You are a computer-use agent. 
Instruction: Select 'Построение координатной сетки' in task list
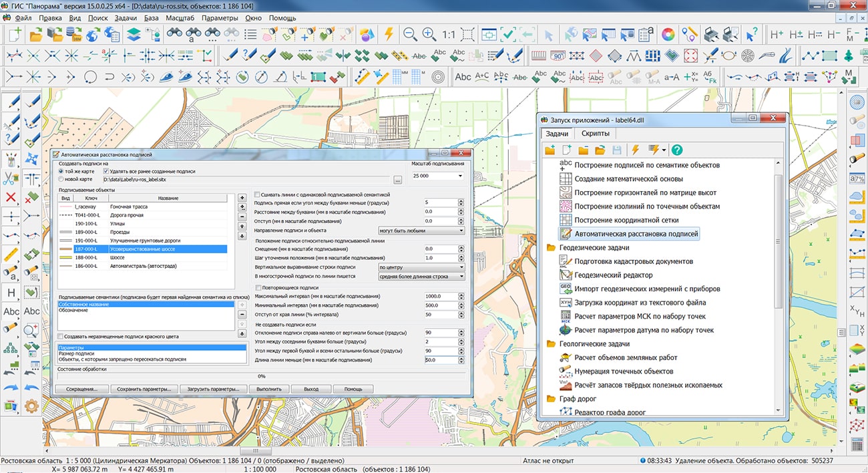point(626,220)
